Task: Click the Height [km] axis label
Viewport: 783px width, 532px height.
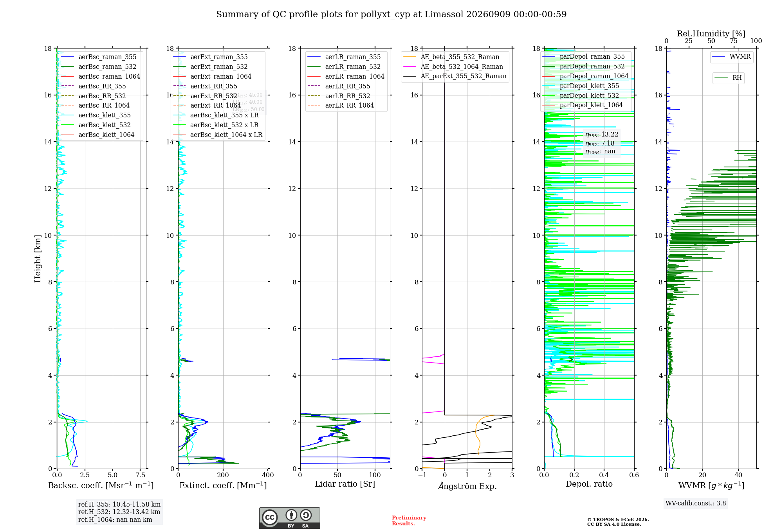Action: click(38, 259)
